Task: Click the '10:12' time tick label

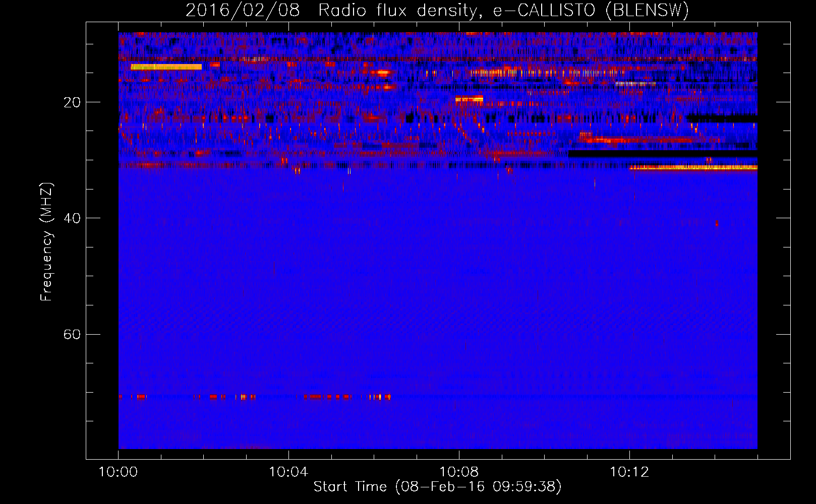Action: point(629,472)
